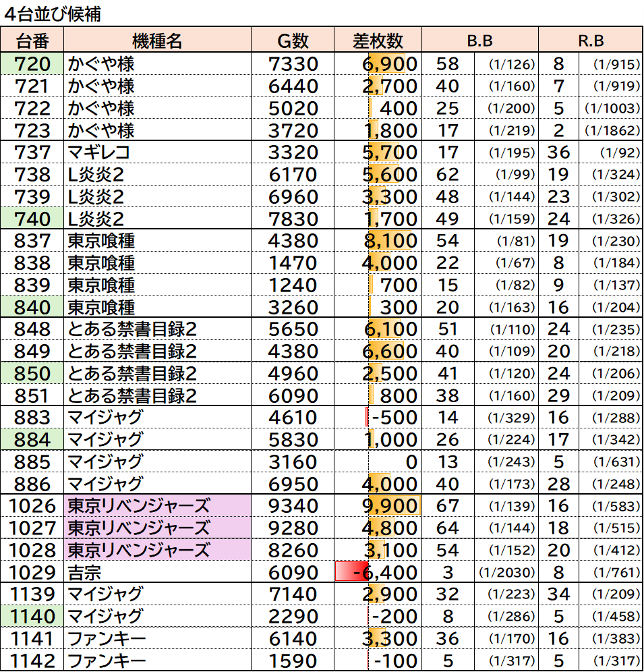Click G数 value 7330

pos(293,64)
